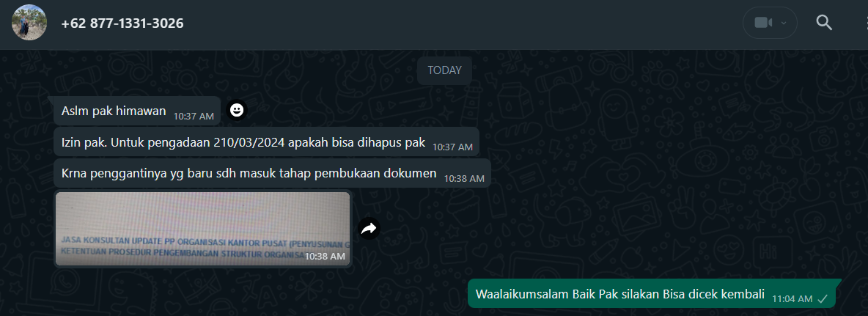Click the delivery check mark on the sent message

[823, 299]
